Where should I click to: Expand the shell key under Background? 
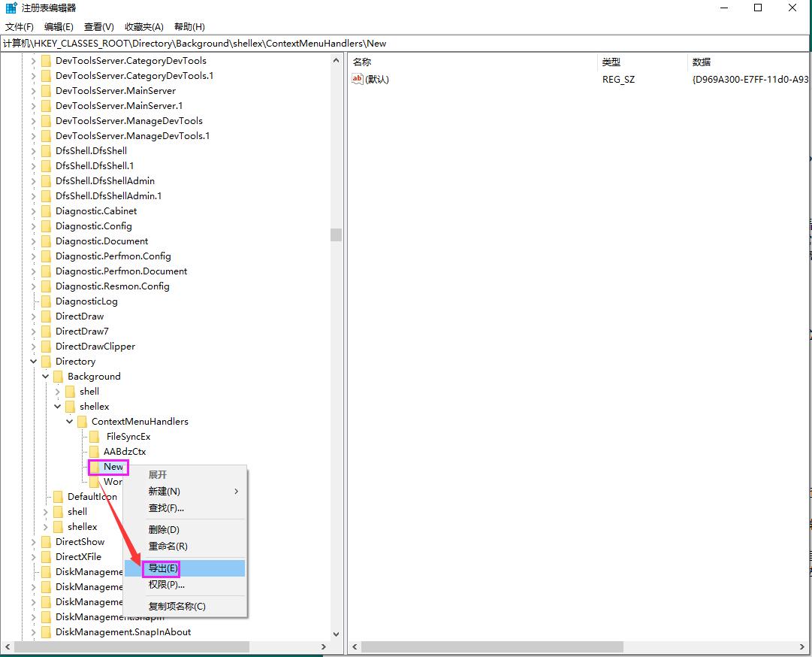[58, 391]
